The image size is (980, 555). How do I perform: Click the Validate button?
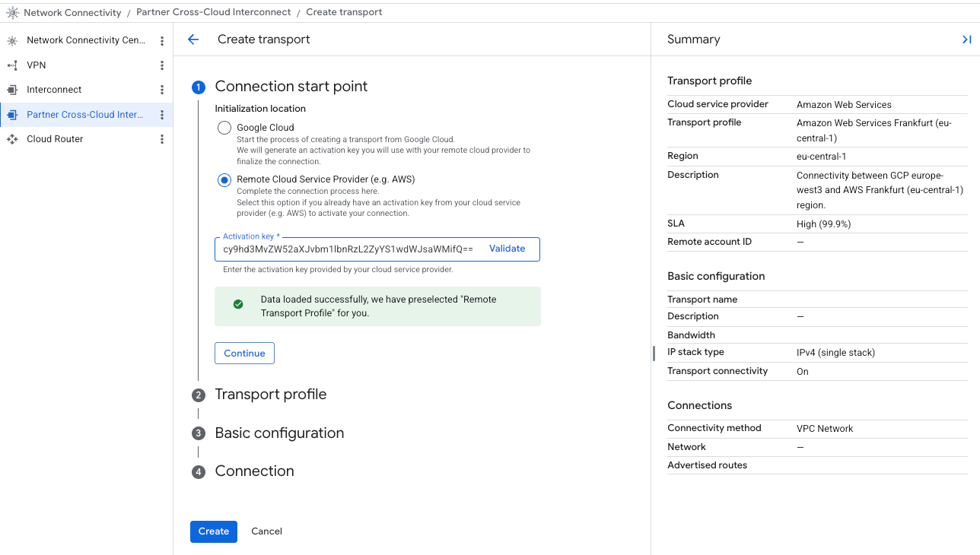(x=507, y=249)
